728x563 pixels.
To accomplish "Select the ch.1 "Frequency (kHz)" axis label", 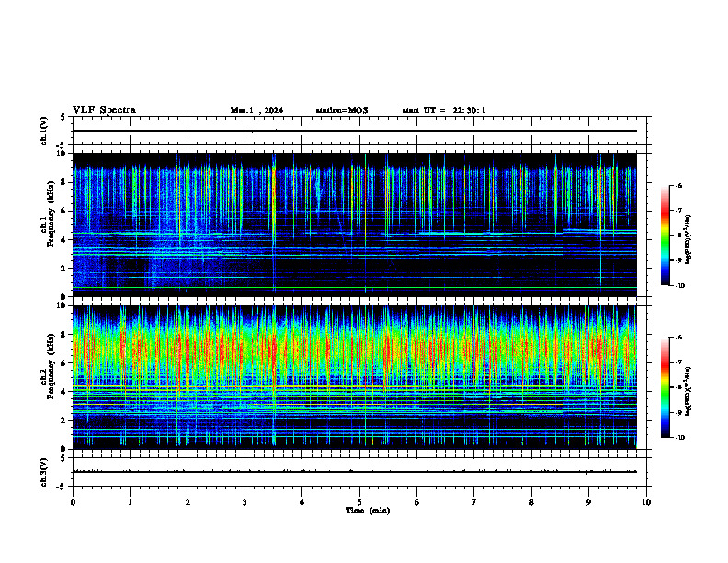I will (x=51, y=214).
